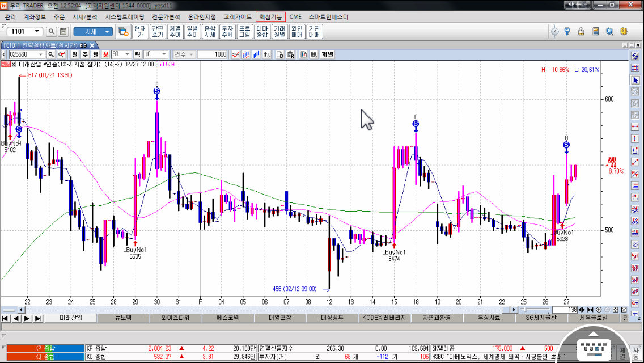Click the candlestick chart type icon
This screenshot has width=644, height=363.
[x=246, y=54]
